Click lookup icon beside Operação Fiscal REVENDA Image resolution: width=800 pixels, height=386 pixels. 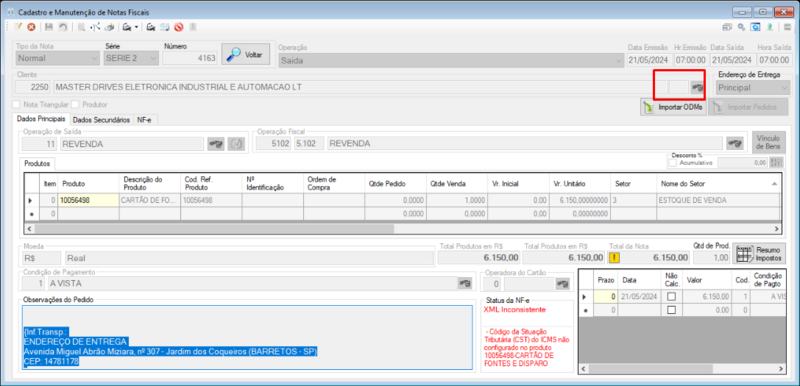pos(735,144)
